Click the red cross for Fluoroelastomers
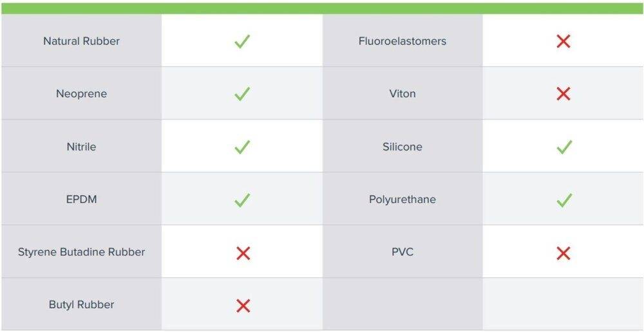 coord(563,42)
